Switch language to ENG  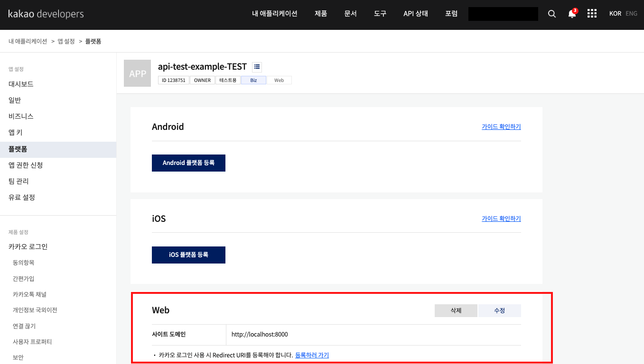tap(631, 14)
